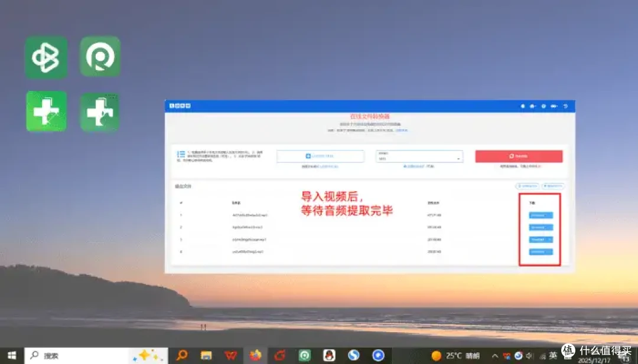Open the blue S browser on taskbar
Image resolution: width=638 pixels, height=364 pixels.
354,356
